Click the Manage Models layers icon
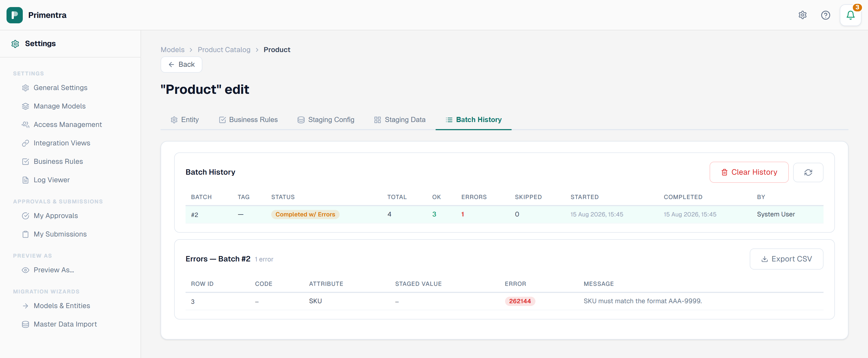Screen dimensions: 868x358 (x=25, y=106)
